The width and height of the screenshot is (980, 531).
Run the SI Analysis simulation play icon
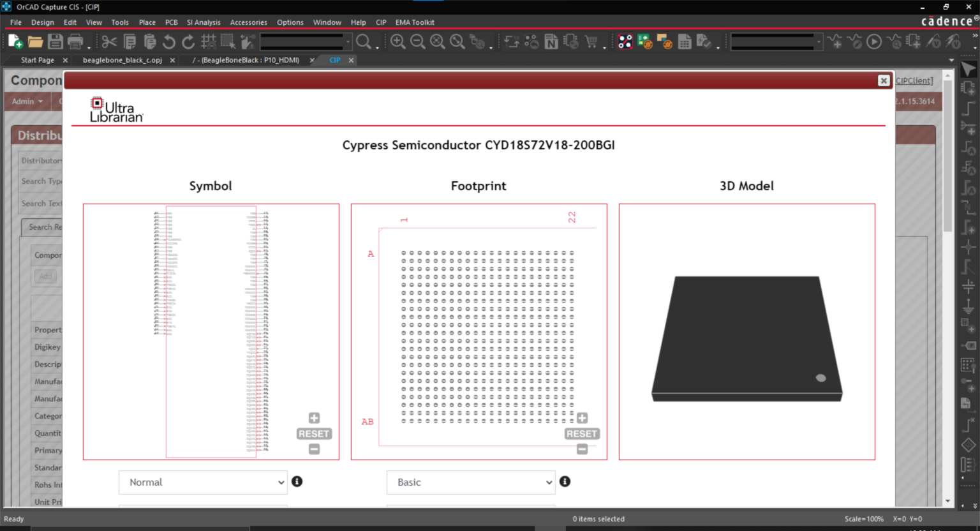tap(873, 40)
